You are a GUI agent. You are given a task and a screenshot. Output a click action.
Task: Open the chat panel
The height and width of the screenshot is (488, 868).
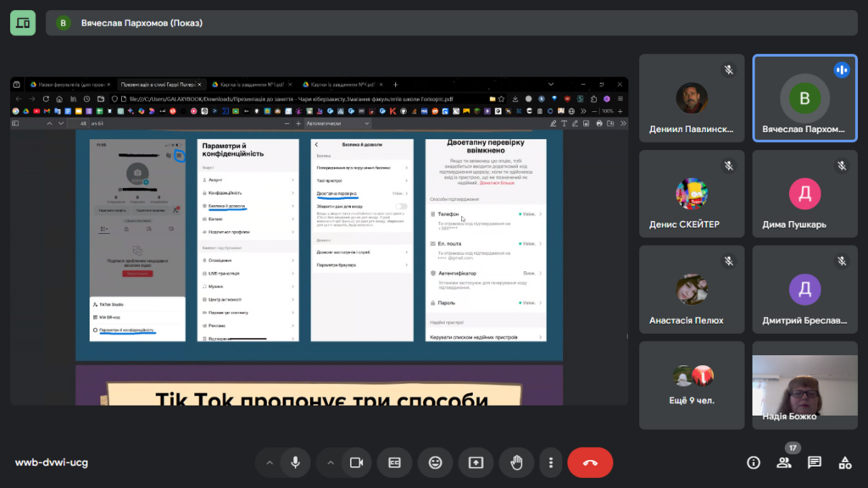(x=815, y=463)
